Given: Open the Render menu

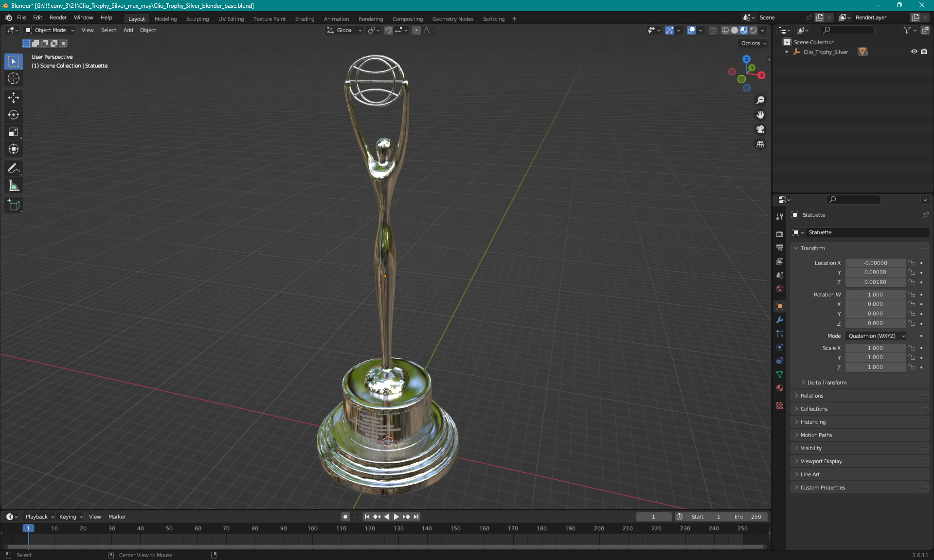Looking at the screenshot, I should (x=58, y=17).
